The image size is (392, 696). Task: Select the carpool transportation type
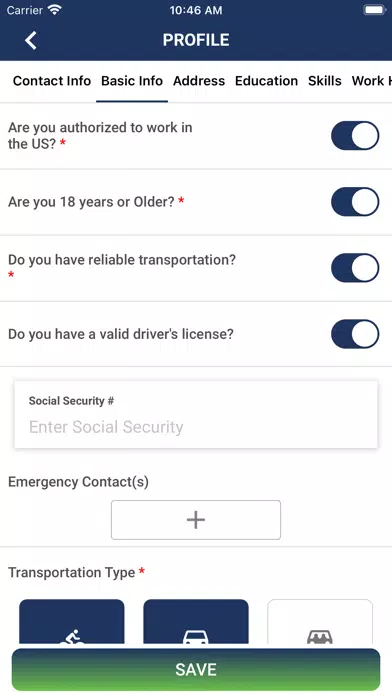click(320, 621)
